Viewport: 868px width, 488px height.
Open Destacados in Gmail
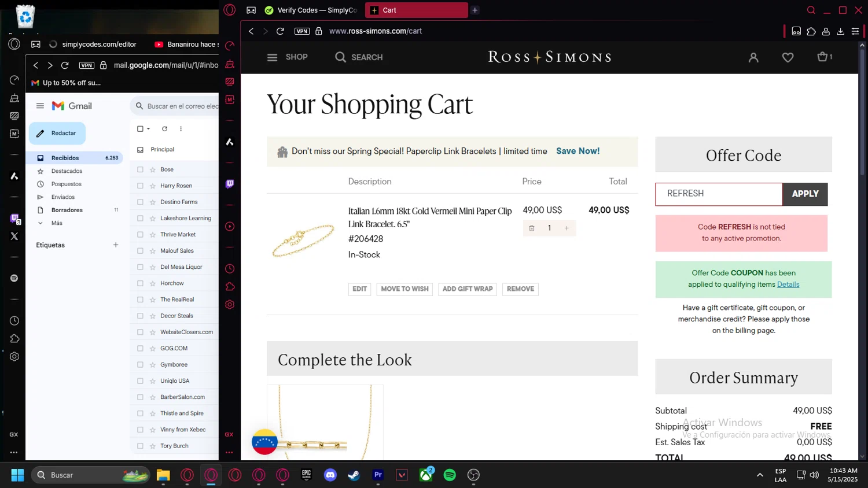[67, 171]
